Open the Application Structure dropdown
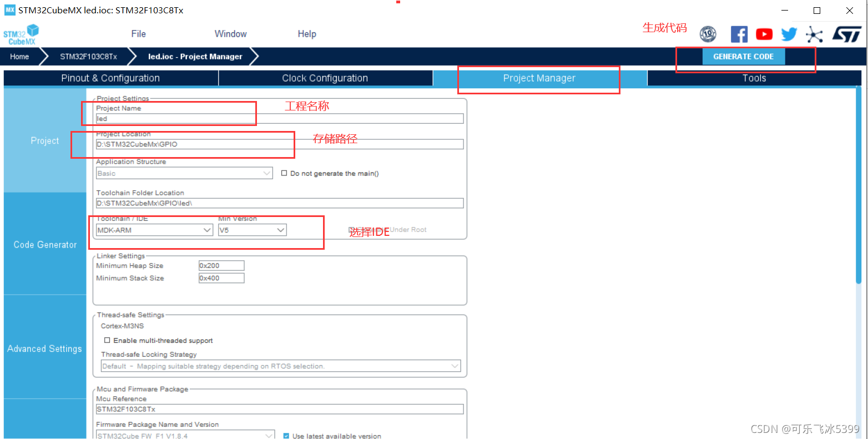The height and width of the screenshot is (439, 868). tap(184, 173)
